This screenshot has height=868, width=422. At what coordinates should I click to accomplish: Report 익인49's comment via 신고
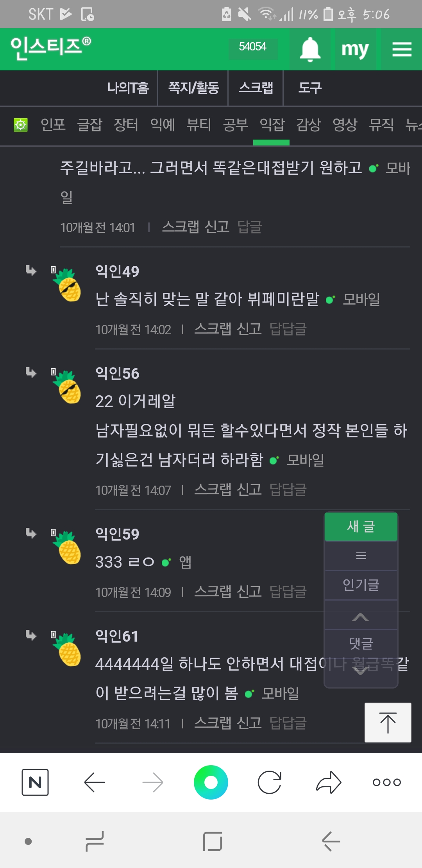click(249, 329)
